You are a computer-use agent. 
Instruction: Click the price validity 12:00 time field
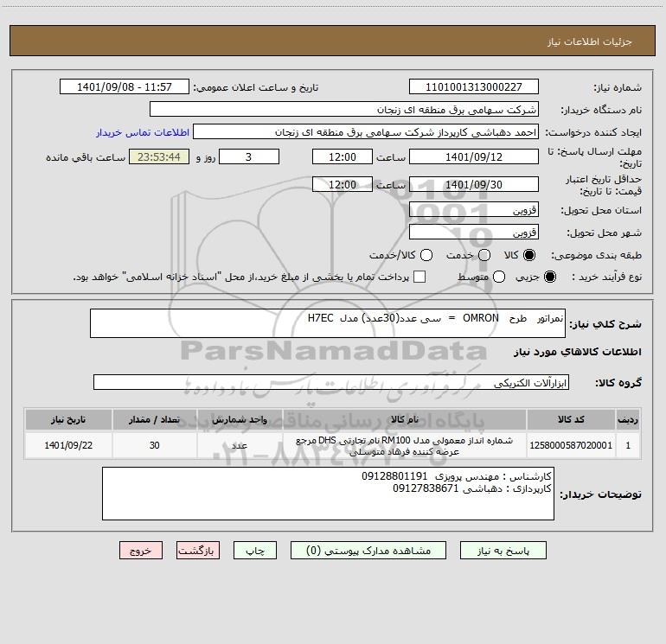tap(343, 184)
